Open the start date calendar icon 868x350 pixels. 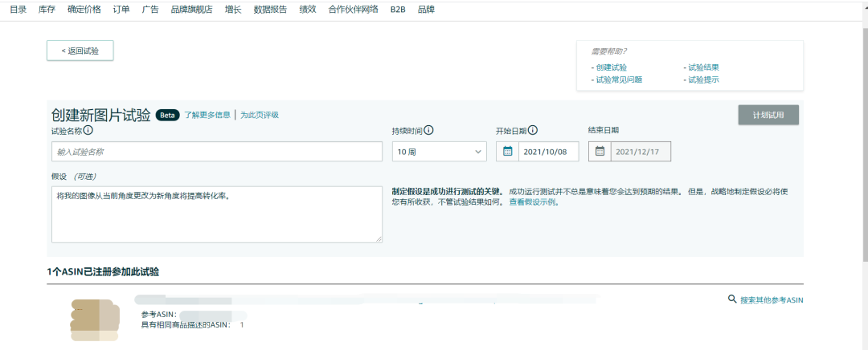[508, 152]
